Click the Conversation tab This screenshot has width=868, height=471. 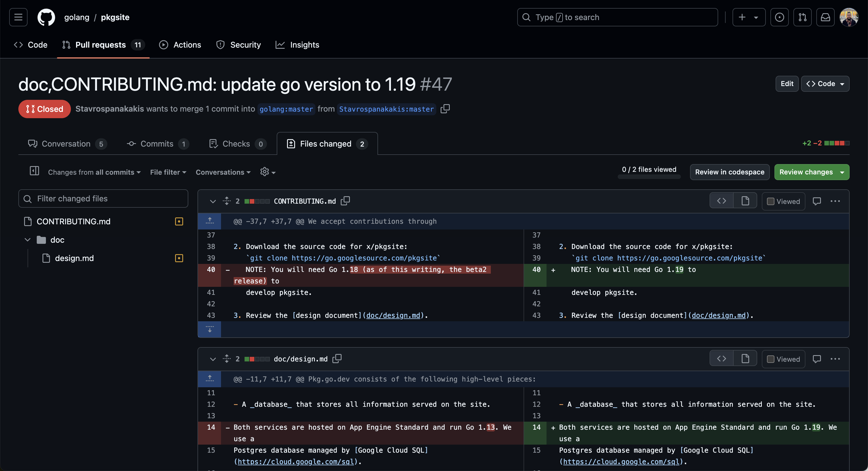(x=66, y=143)
